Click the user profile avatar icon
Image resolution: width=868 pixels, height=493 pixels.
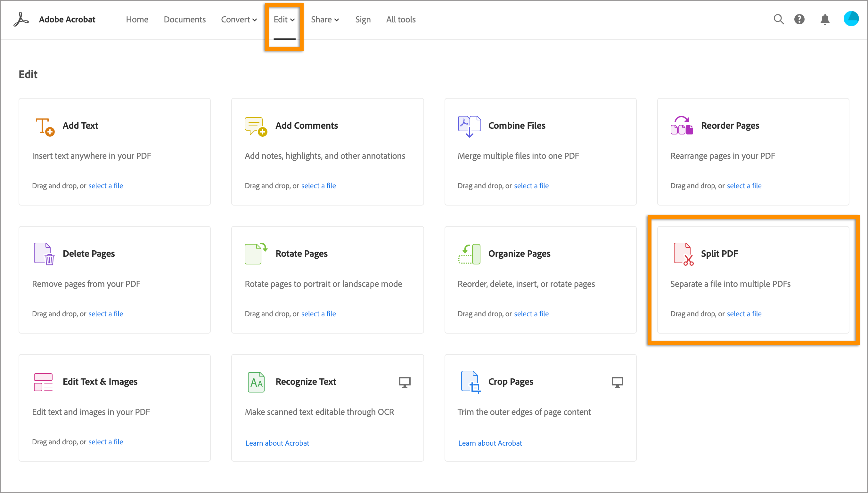851,19
